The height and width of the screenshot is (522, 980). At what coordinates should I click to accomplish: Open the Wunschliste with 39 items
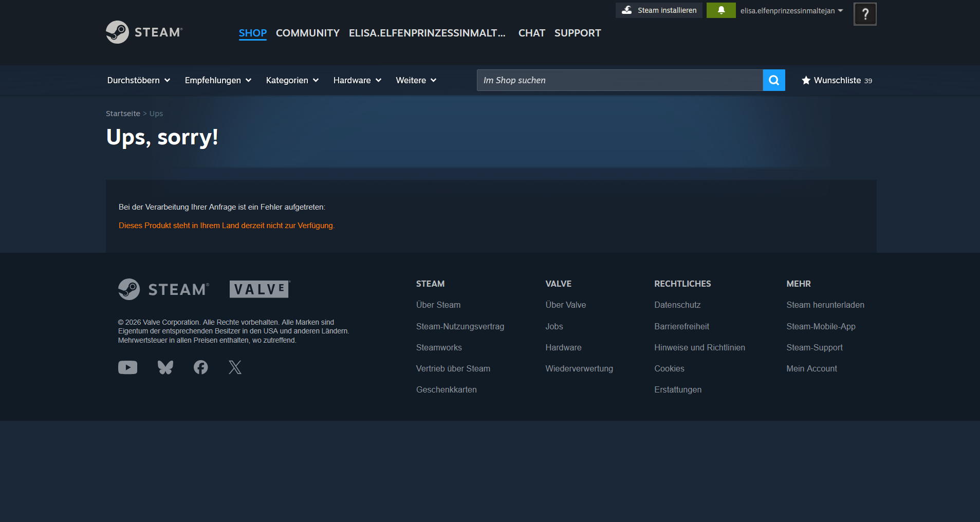[837, 80]
